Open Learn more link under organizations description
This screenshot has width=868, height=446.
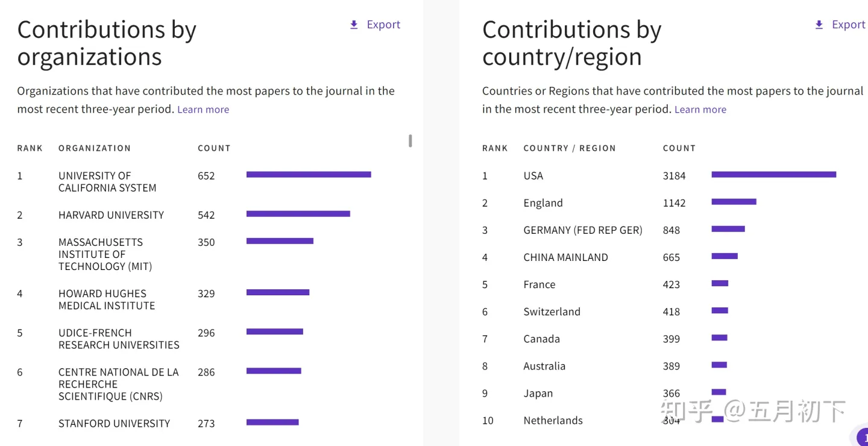click(x=203, y=110)
